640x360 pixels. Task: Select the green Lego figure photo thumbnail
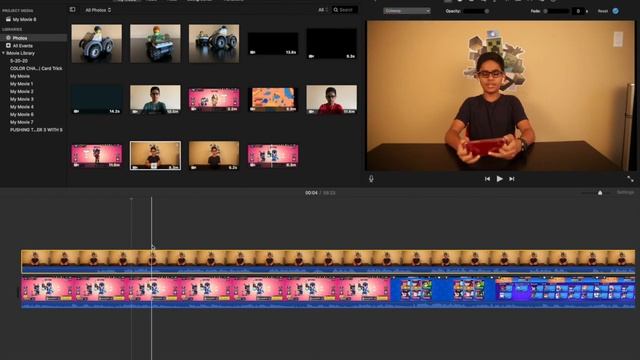[x=155, y=43]
